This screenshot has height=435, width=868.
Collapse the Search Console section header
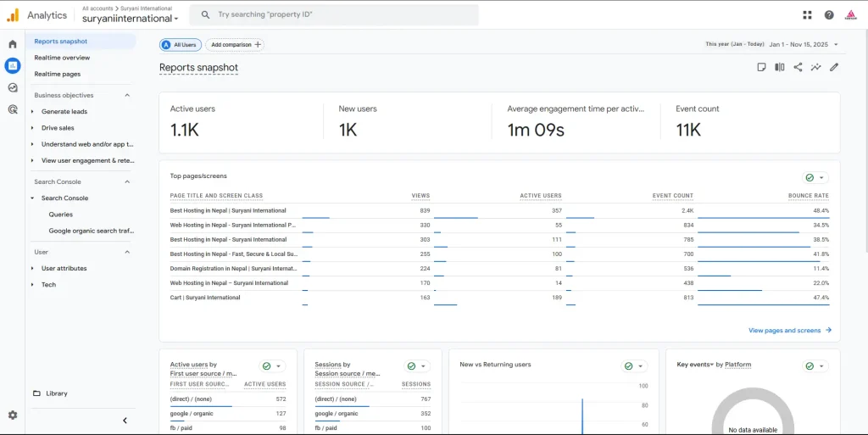tap(127, 181)
